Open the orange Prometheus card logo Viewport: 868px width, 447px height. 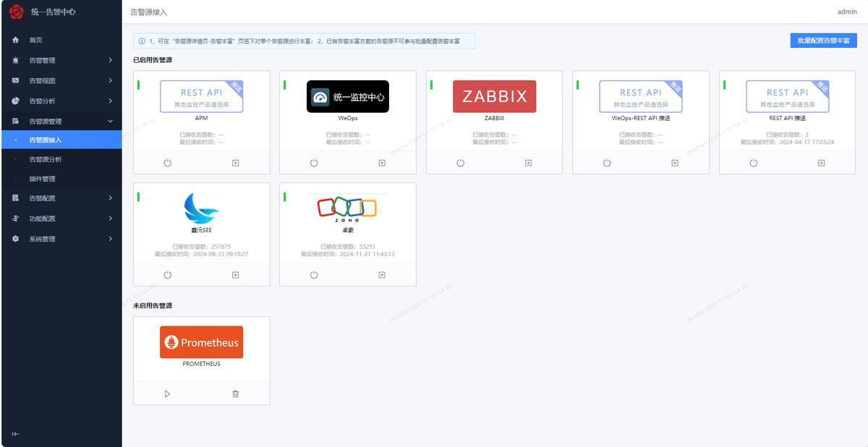pos(201,342)
